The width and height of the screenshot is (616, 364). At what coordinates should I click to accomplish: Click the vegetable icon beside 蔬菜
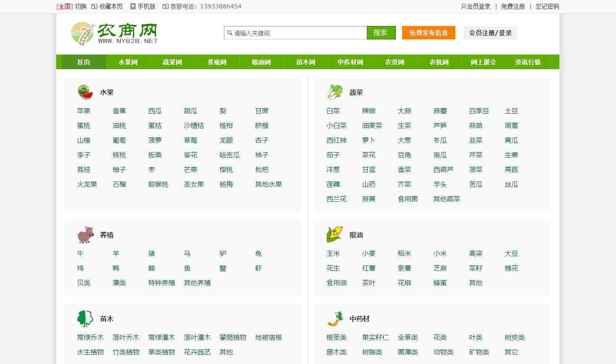pyautogui.click(x=335, y=92)
